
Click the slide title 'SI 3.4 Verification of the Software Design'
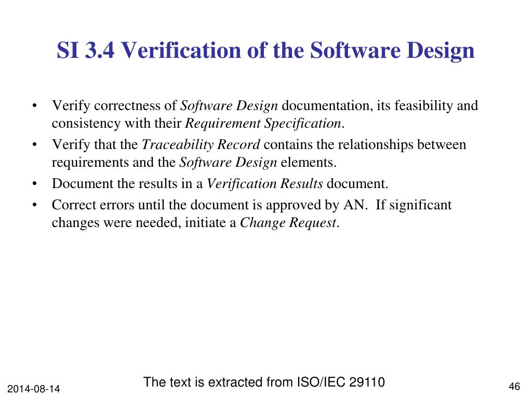point(265,50)
